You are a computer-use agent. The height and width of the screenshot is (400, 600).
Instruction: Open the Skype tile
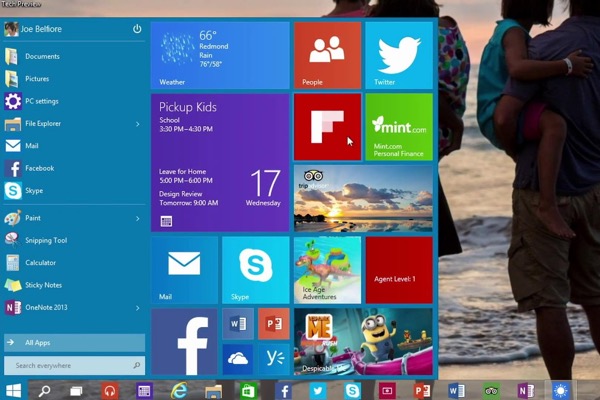coord(256,270)
